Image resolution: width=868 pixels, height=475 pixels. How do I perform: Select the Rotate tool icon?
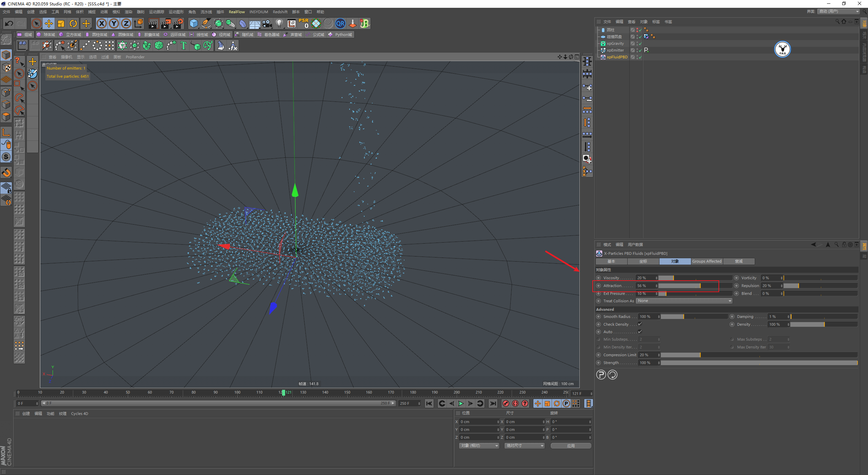tap(73, 23)
